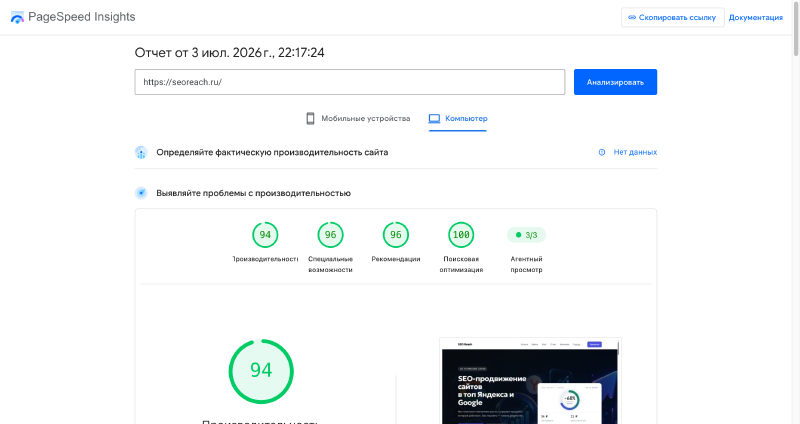Viewport: 800px width, 424px height.
Task: Click the field-data icon beside Определяйте фактическую производительность
Action: [x=141, y=152]
